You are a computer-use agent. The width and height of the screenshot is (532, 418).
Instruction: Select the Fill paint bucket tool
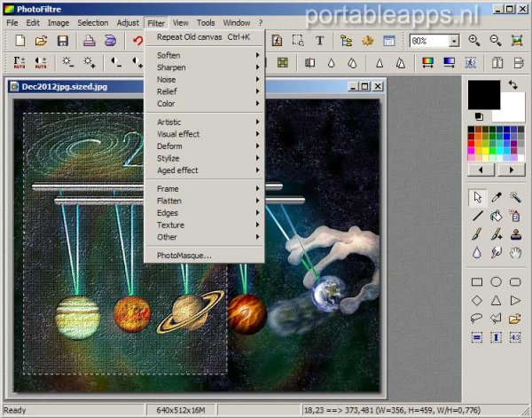tap(497, 215)
